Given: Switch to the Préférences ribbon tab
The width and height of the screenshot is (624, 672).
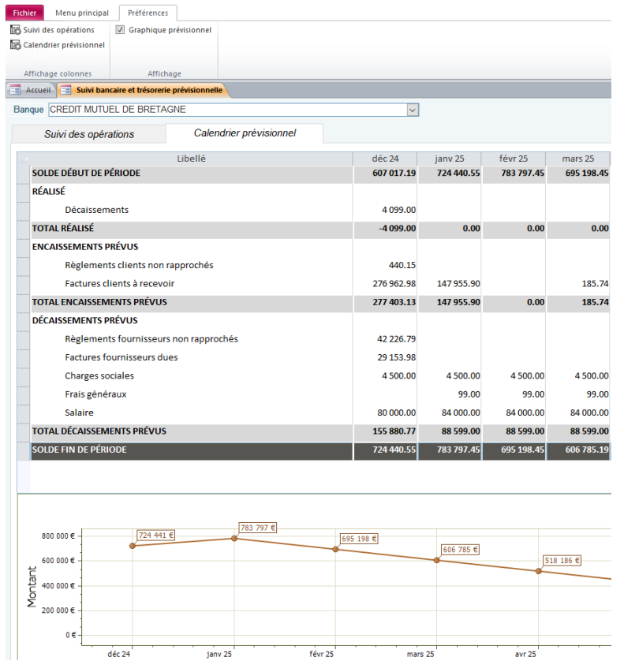Looking at the screenshot, I should tap(148, 12).
